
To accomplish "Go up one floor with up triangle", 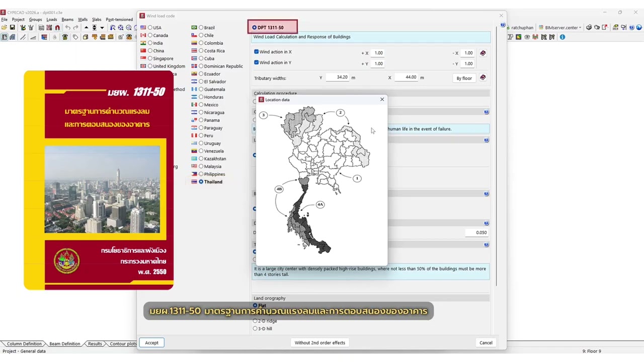I will click(86, 28).
